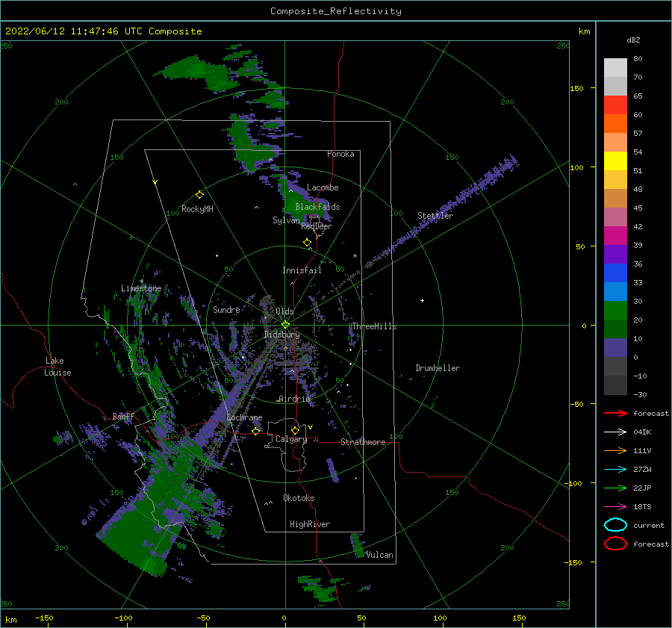Click the red forecast ellipse legend icon

coord(615,544)
